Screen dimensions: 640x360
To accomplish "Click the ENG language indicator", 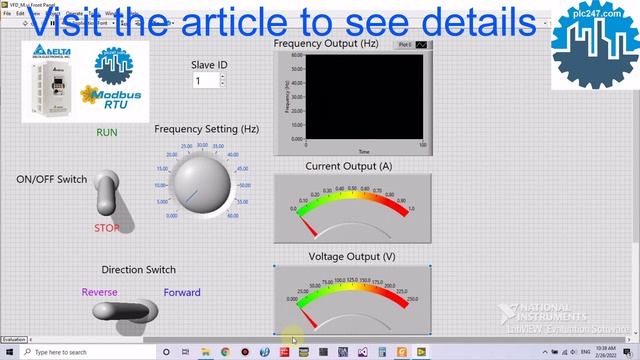I will tap(585, 352).
